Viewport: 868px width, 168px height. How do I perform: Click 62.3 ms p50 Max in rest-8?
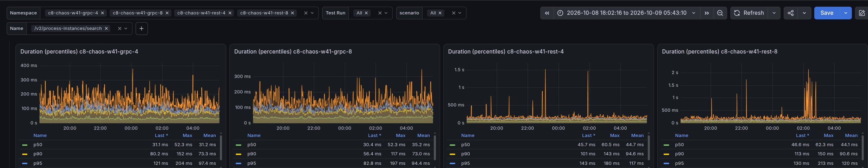[x=824, y=145]
